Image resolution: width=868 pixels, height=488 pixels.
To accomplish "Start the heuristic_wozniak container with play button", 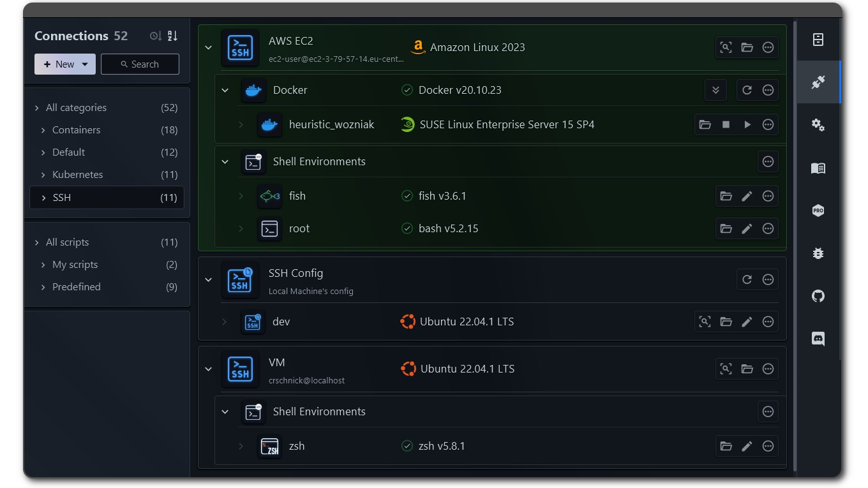I will point(747,124).
